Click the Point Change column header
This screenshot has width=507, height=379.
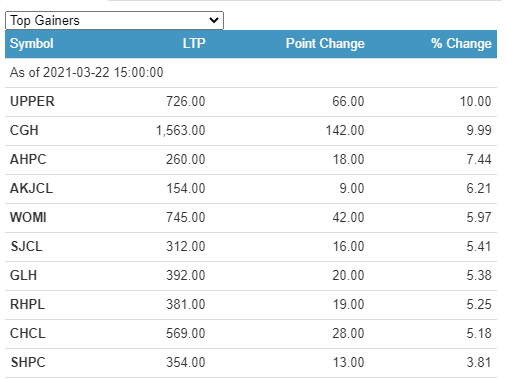click(325, 44)
